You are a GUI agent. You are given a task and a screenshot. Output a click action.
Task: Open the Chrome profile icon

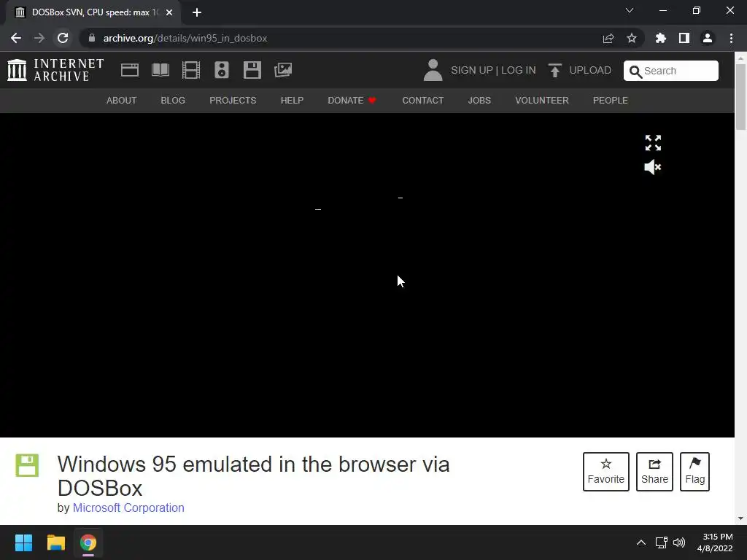tap(708, 38)
